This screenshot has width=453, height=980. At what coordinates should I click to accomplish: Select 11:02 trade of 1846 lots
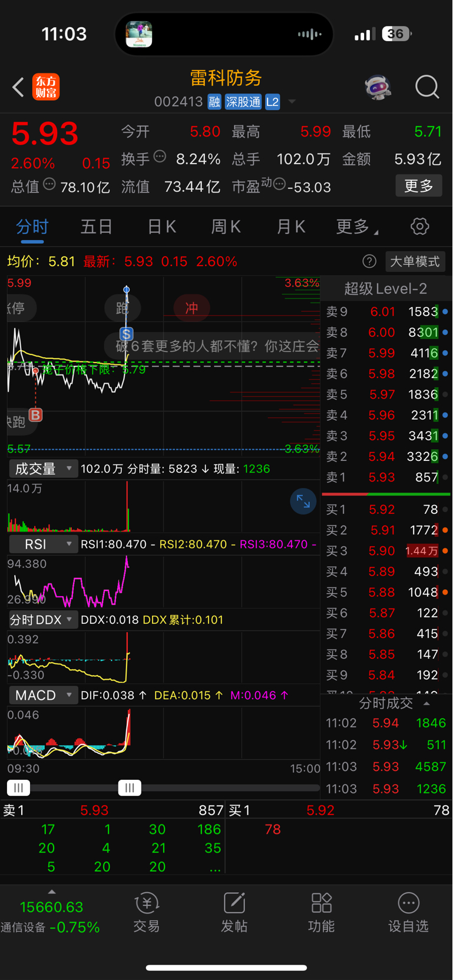[386, 723]
